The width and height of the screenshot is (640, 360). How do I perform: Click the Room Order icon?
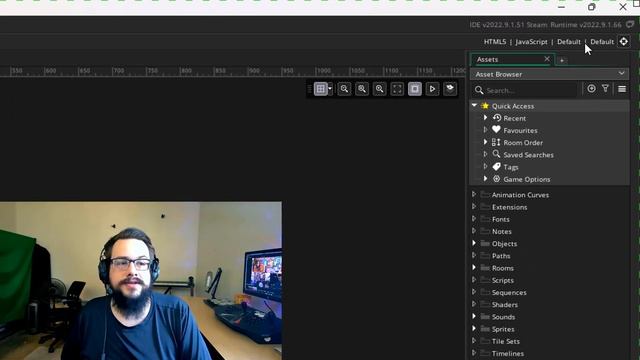496,142
